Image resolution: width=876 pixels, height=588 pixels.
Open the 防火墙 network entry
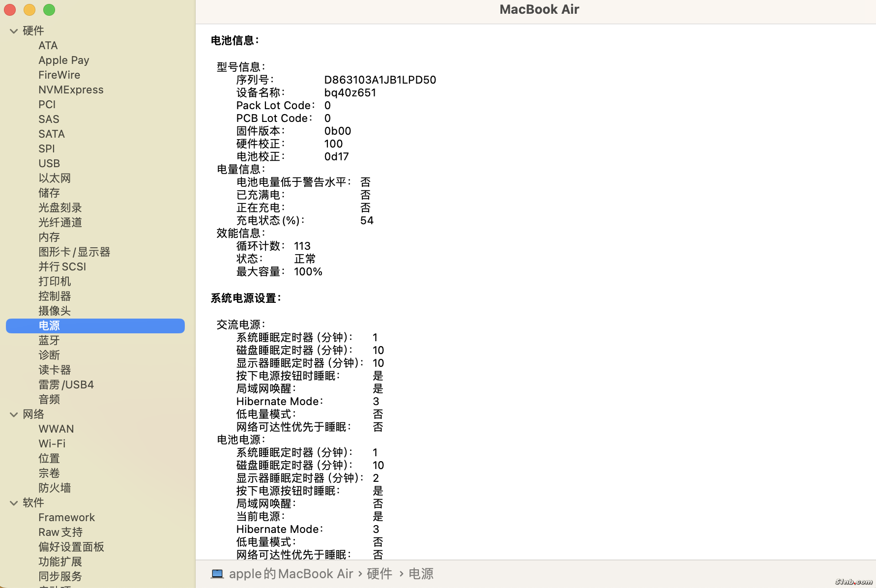pyautogui.click(x=55, y=488)
